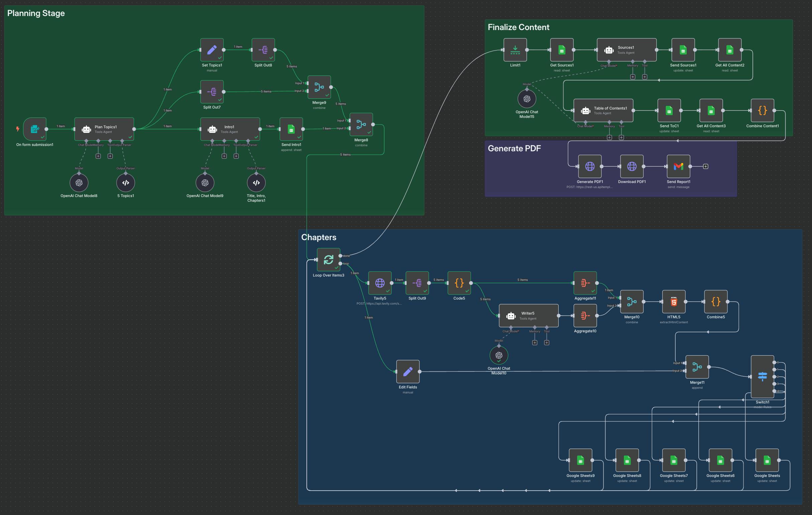The width and height of the screenshot is (812, 515).
Task: Click the OpenAI Chat Model15 node
Action: (527, 99)
